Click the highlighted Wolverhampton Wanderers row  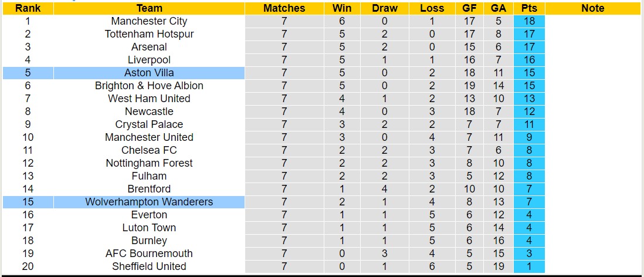tap(149, 202)
